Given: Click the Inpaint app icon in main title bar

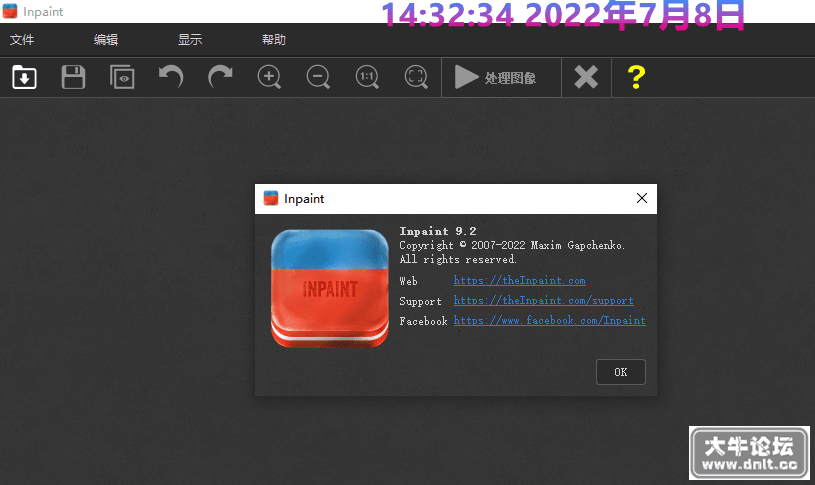Looking at the screenshot, I should tap(10, 11).
